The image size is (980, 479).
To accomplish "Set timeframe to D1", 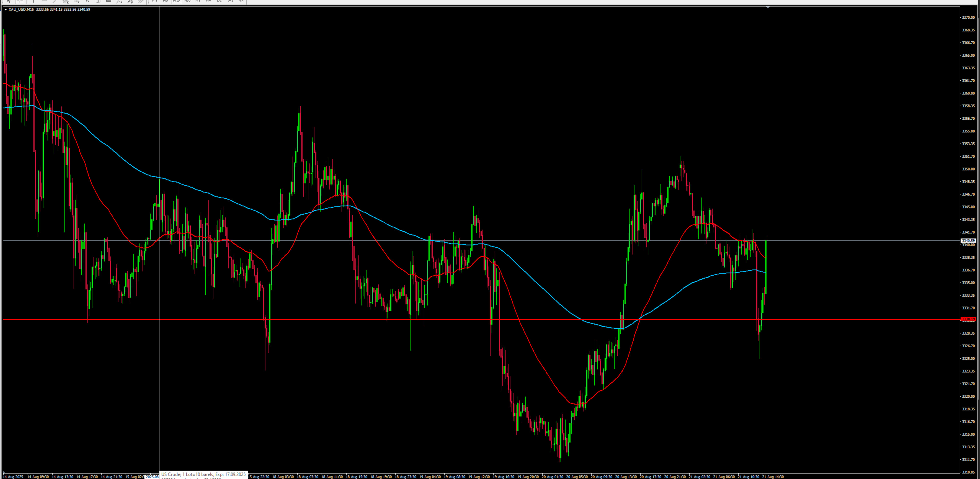I will pos(219,1).
